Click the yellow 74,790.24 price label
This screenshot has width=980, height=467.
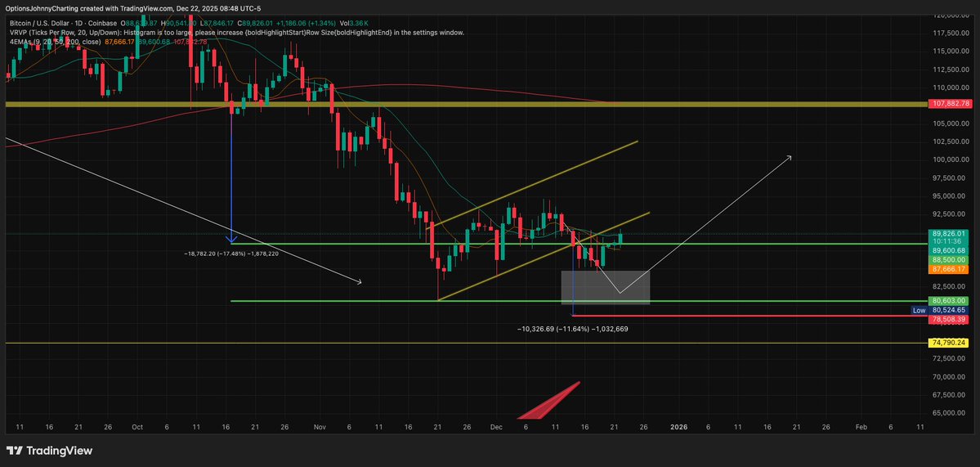point(949,344)
